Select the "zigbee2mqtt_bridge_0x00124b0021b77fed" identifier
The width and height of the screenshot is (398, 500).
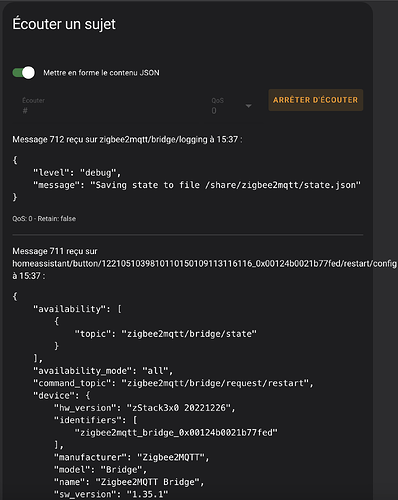pos(176,432)
